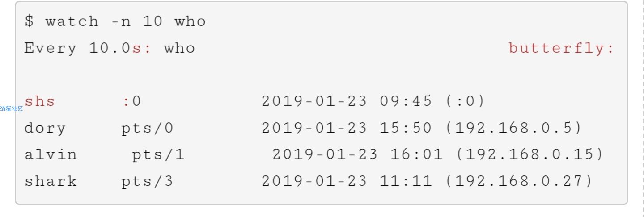Click the '(:0)' display value for shs
Image resolution: width=644 pixels, height=217 pixels.
466,101
